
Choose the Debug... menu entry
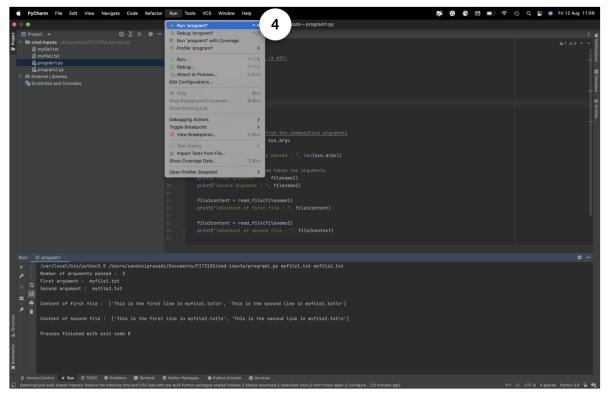(215, 67)
